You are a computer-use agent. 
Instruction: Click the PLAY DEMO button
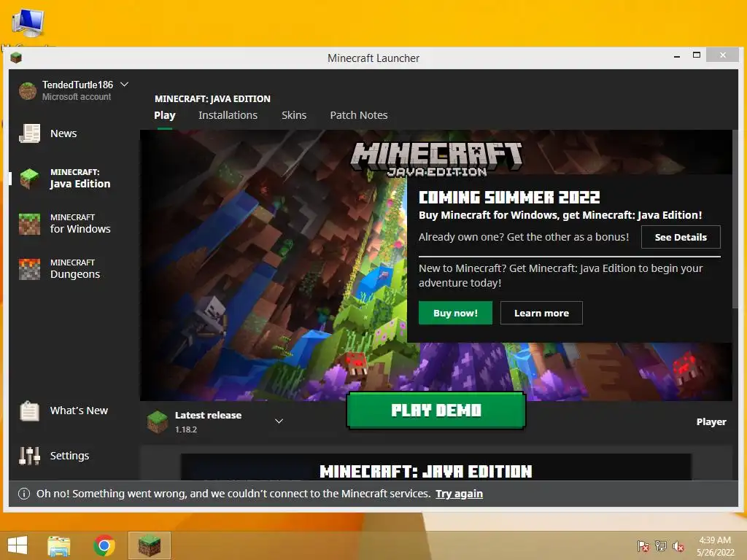pos(436,410)
